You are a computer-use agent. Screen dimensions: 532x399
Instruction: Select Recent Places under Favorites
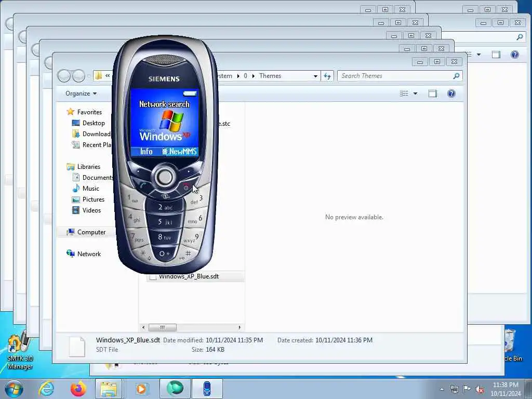tap(97, 144)
